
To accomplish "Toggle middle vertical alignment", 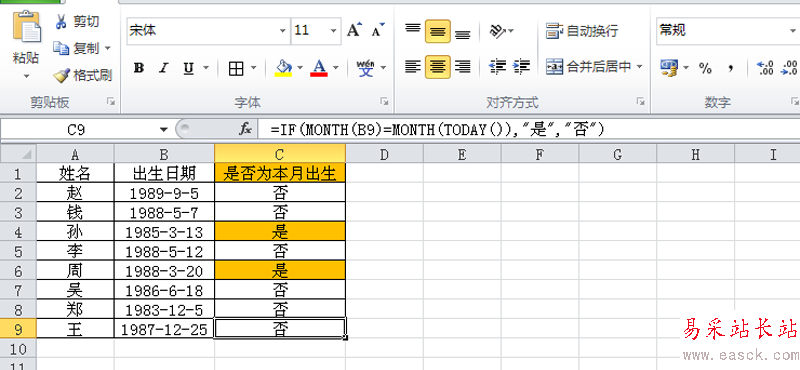I will pyautogui.click(x=437, y=31).
